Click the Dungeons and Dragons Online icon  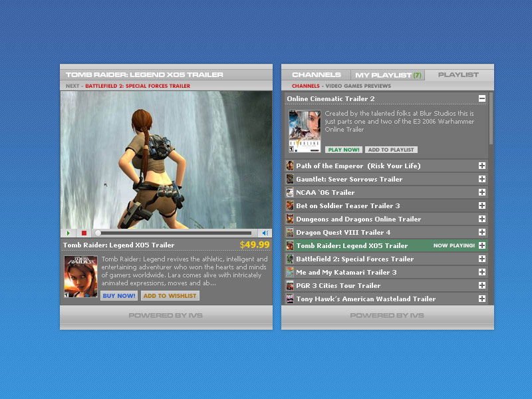tap(290, 219)
